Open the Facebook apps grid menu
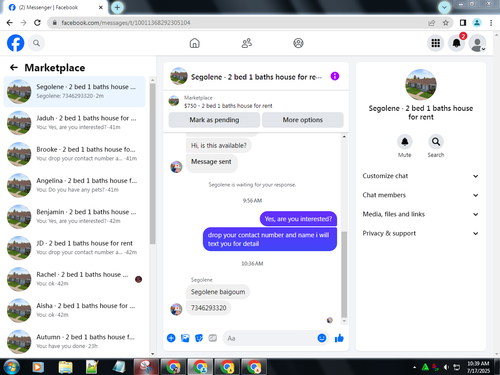The image size is (500, 375). click(x=435, y=43)
